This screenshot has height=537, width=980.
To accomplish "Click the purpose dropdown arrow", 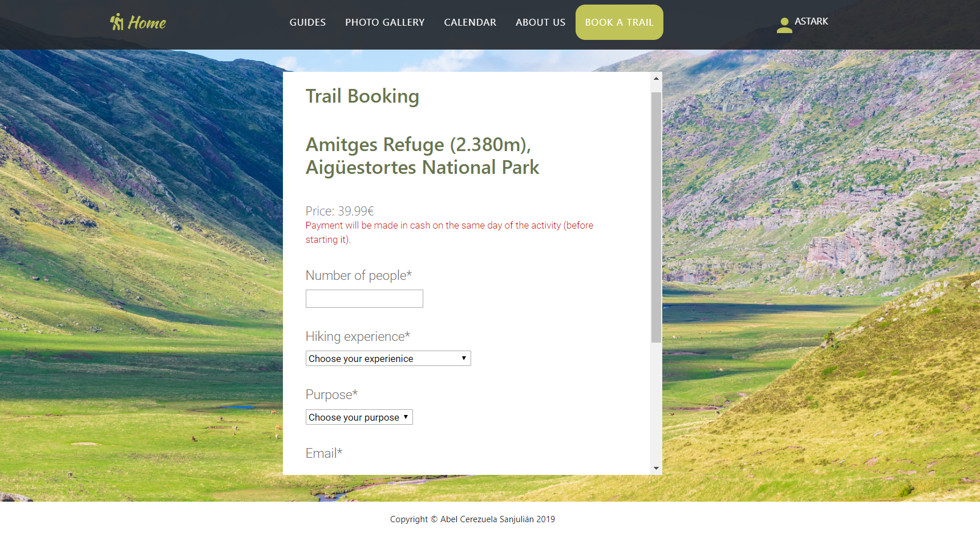I will pos(406,417).
